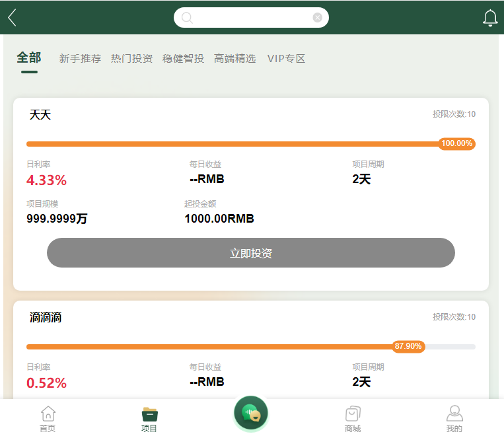504x438 pixels.
Task: Click --RMB daily income on 天天 card
Action: 207,179
